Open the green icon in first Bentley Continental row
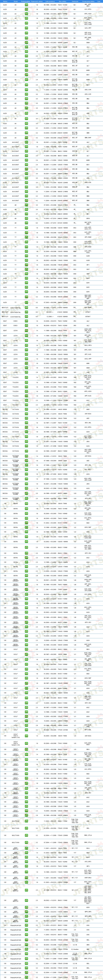 tap(27, 307)
